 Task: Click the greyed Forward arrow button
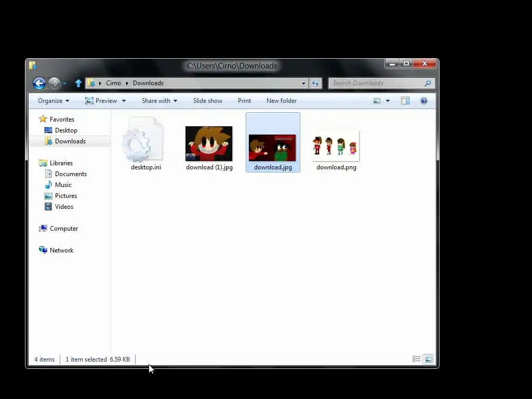click(54, 83)
